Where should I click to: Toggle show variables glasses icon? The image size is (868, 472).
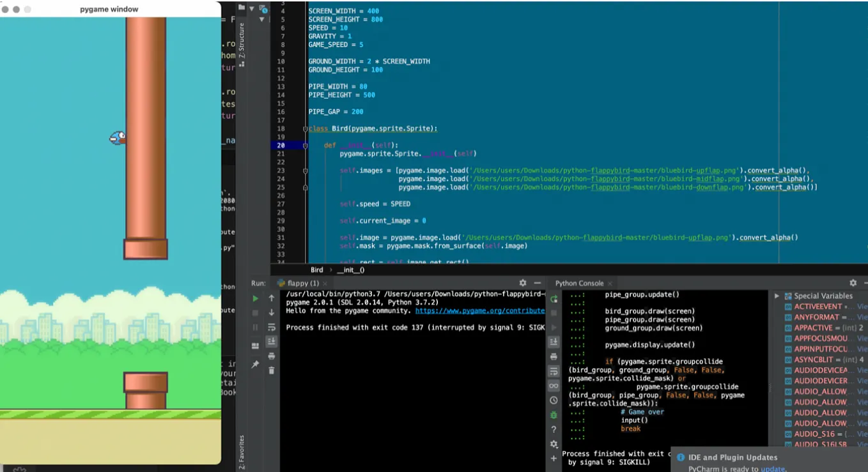tap(554, 386)
